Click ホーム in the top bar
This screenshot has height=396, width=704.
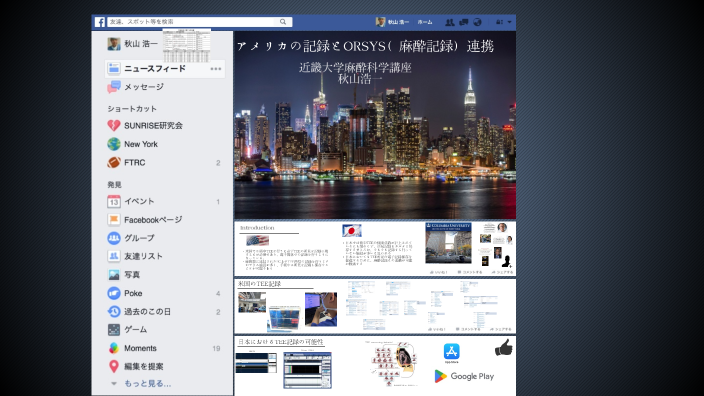(425, 22)
